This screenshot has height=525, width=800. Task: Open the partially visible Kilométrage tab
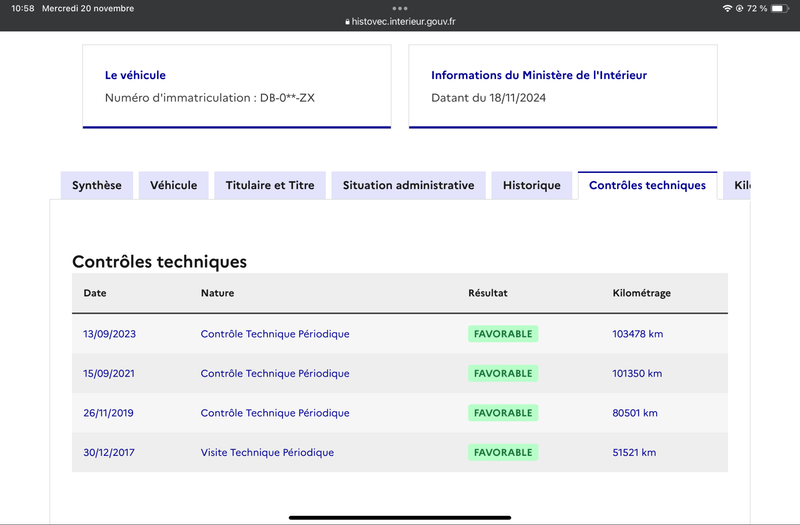[737, 185]
